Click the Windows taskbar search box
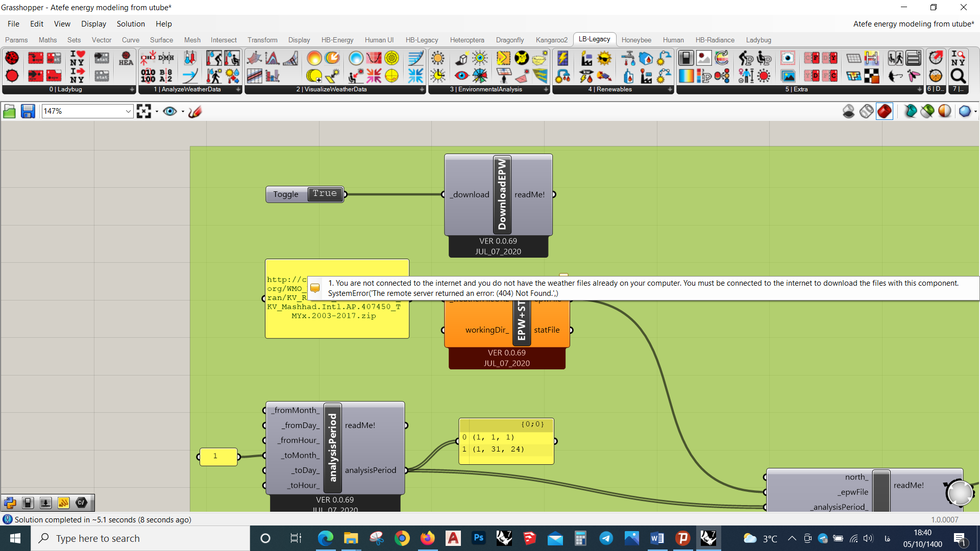 140,538
